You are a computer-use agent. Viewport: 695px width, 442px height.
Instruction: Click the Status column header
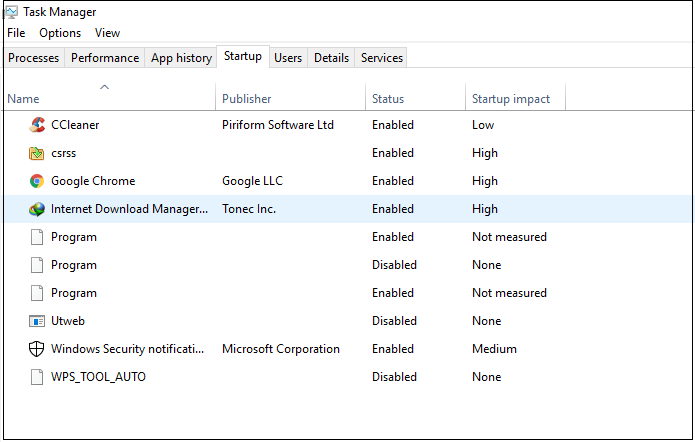click(388, 99)
